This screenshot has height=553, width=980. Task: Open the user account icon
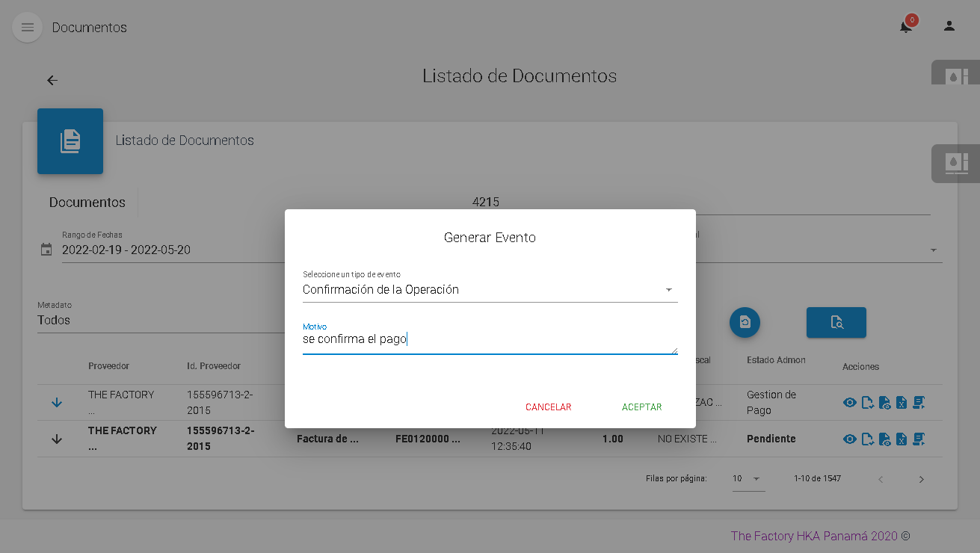949,26
